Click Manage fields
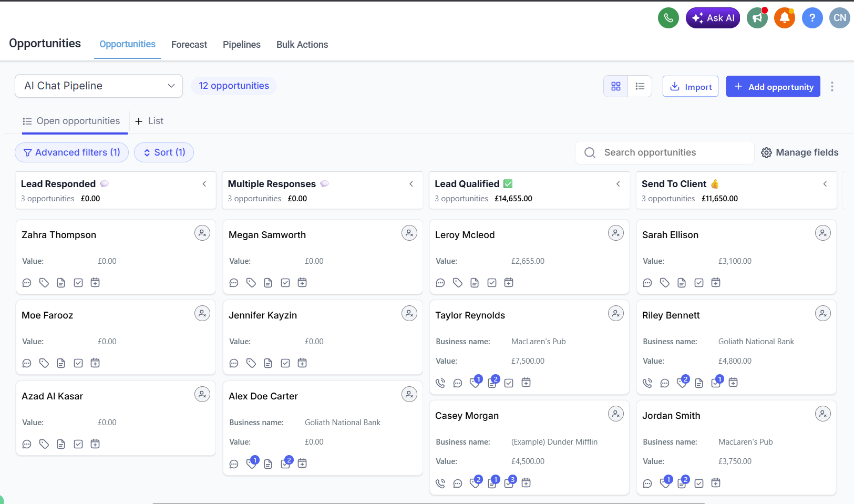Screen dimensions: 854x504 [x=800, y=152]
